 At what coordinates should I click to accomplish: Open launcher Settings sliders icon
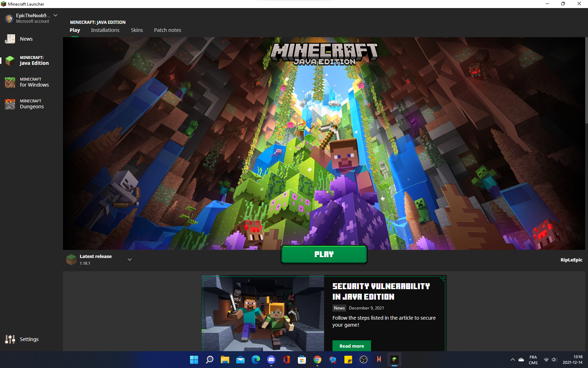[x=10, y=339]
